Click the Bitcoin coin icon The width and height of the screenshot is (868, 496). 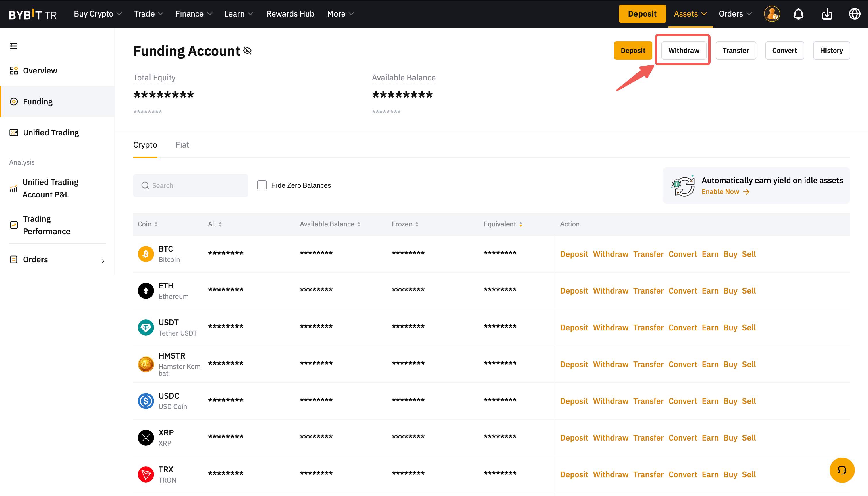(146, 254)
